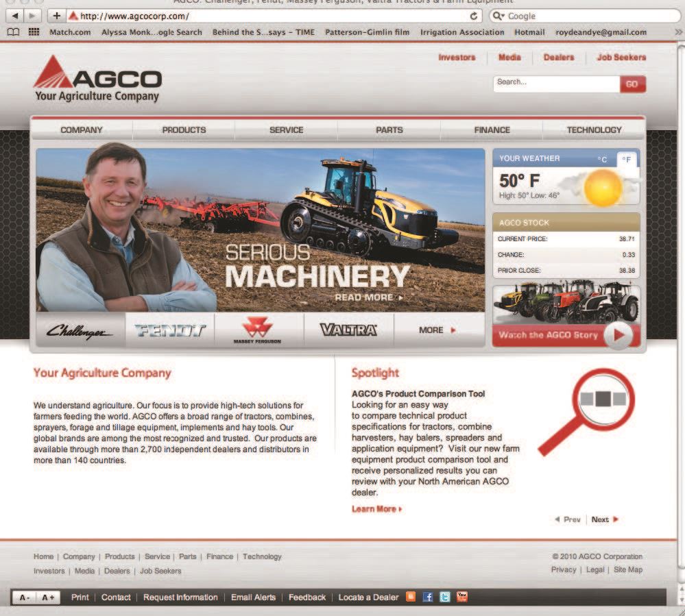The image size is (685, 616).
Task: Click Contact in the bottom bar
Action: click(116, 597)
